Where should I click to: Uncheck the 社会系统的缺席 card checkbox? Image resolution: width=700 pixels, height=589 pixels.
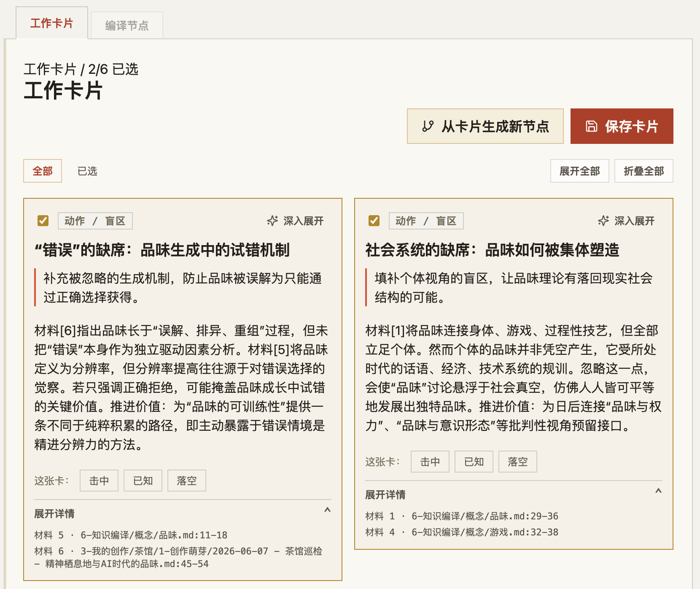(x=374, y=221)
